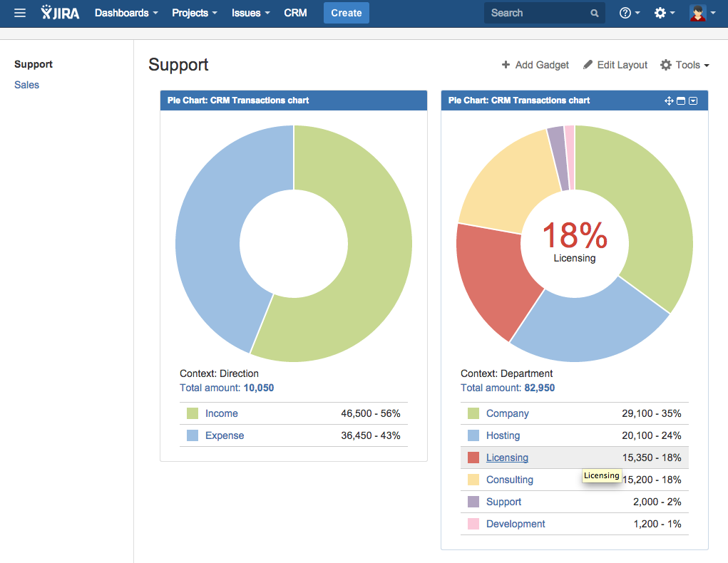Click the user profile avatar
The width and height of the screenshot is (728, 563).
697,13
